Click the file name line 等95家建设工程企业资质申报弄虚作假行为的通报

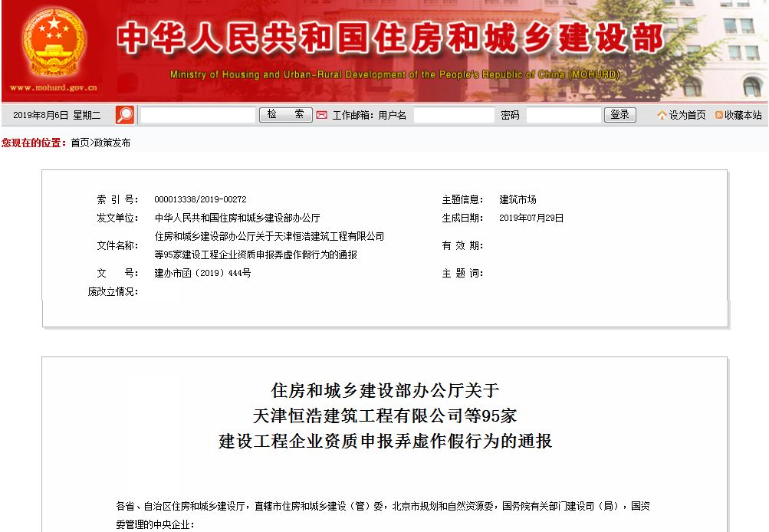pos(255,255)
